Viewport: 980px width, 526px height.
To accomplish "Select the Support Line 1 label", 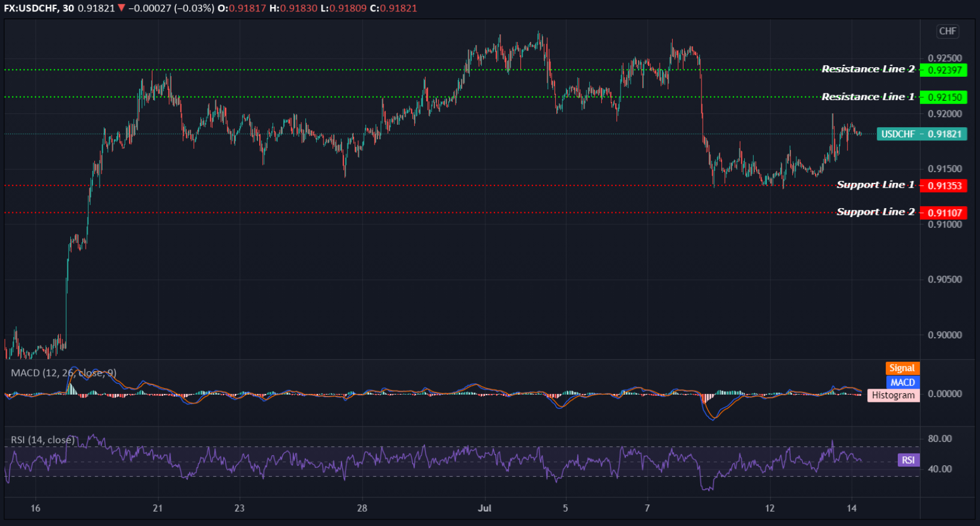I will [876, 185].
